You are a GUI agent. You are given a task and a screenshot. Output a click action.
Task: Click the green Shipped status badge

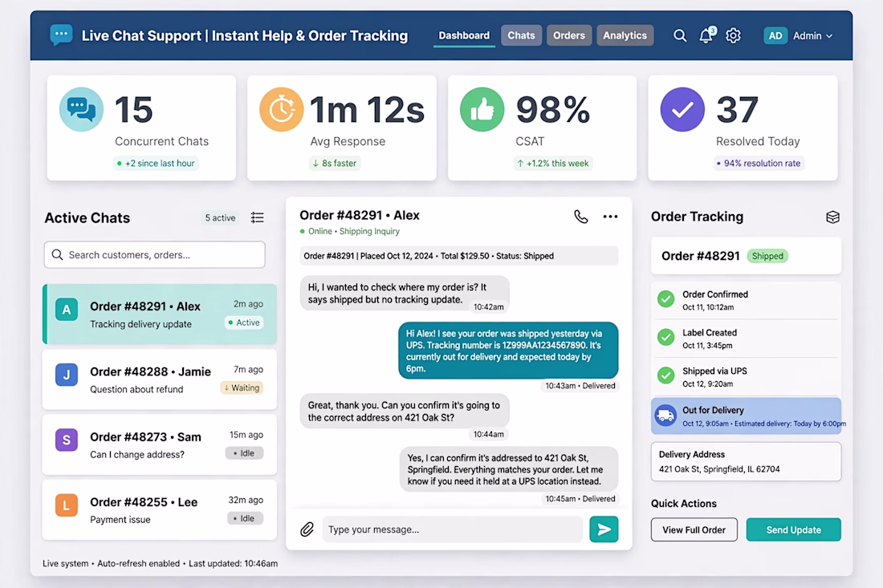coord(767,256)
